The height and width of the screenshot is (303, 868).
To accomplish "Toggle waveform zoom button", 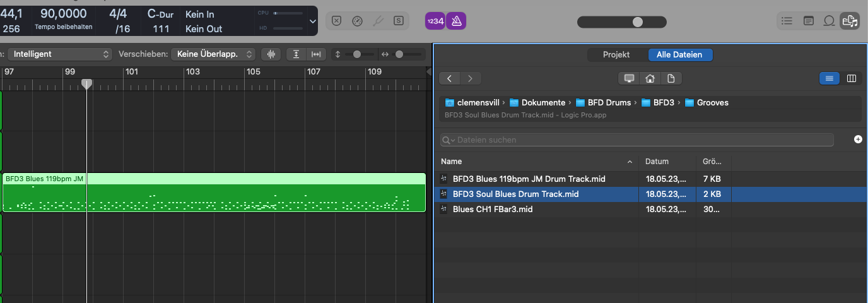I will pos(271,54).
